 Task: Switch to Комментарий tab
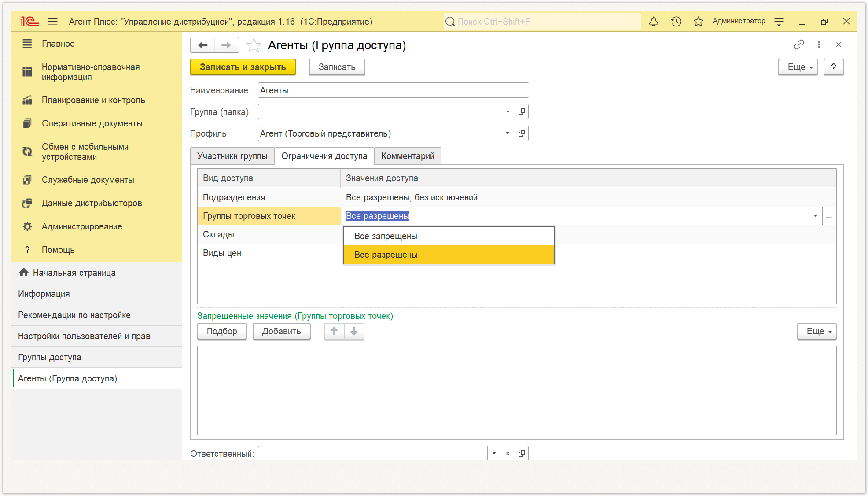(408, 156)
